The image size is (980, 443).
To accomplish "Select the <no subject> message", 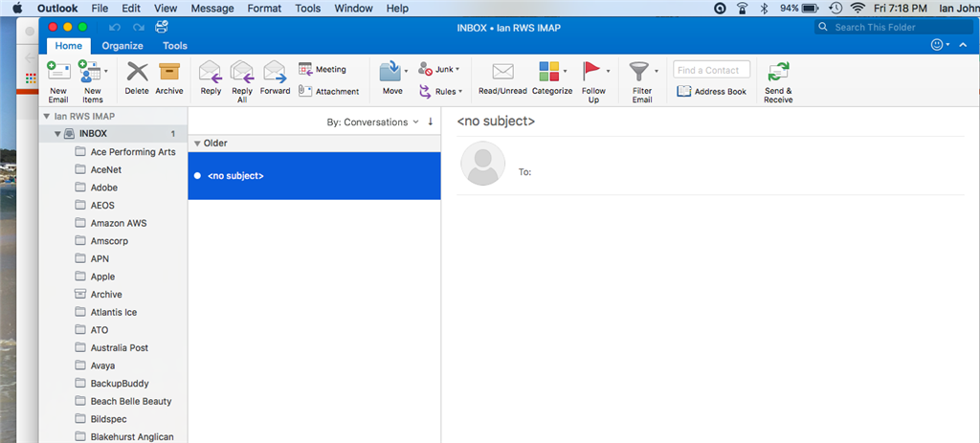I will pyautogui.click(x=314, y=176).
